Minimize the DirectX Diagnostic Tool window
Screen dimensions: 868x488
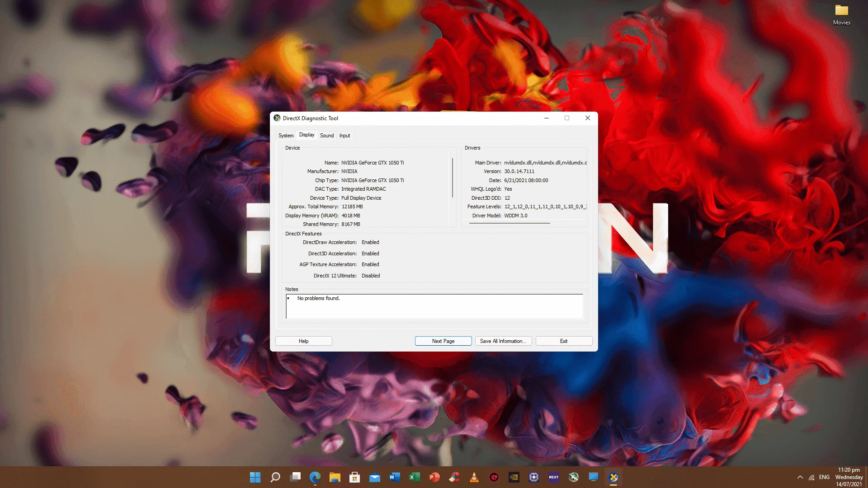pyautogui.click(x=547, y=118)
